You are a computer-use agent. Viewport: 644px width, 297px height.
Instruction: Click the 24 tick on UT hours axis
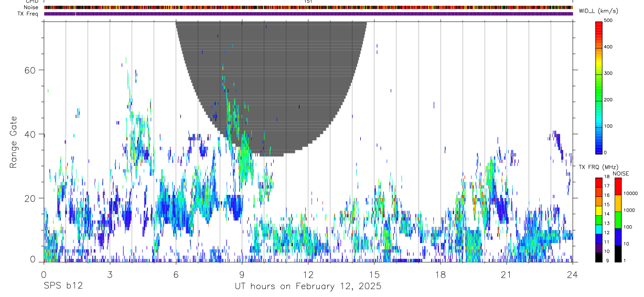573,275
